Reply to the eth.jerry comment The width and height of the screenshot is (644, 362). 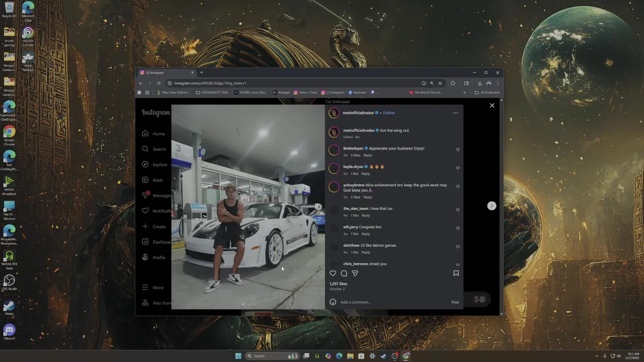point(366,234)
